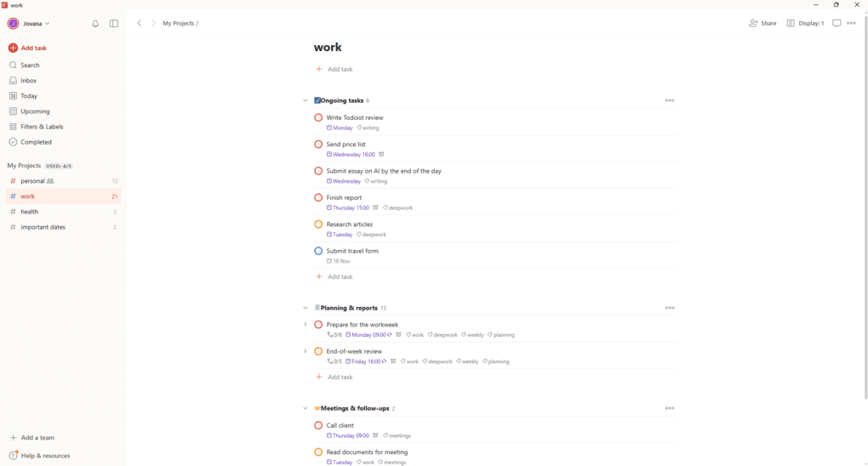Click the Add a team plus icon
Viewport: 868px width, 466px height.
click(x=14, y=438)
